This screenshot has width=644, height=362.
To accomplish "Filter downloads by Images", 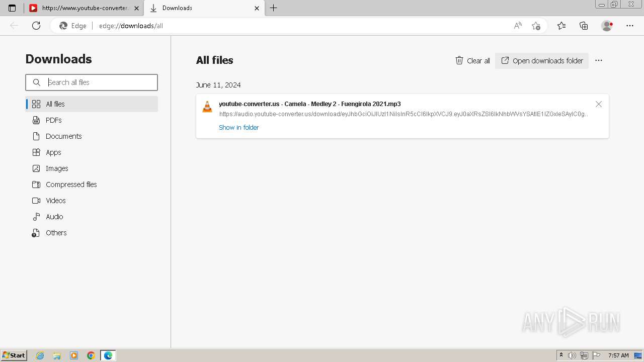I will 92,168.
